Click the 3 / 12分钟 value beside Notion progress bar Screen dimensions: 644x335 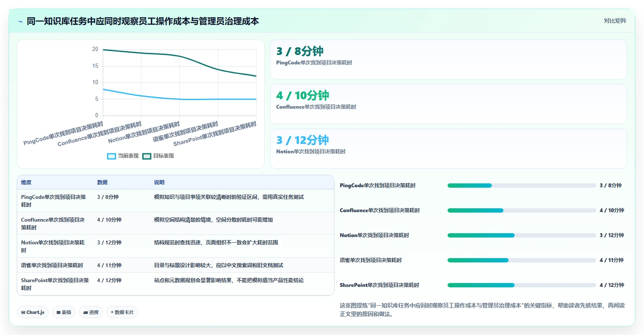point(612,235)
